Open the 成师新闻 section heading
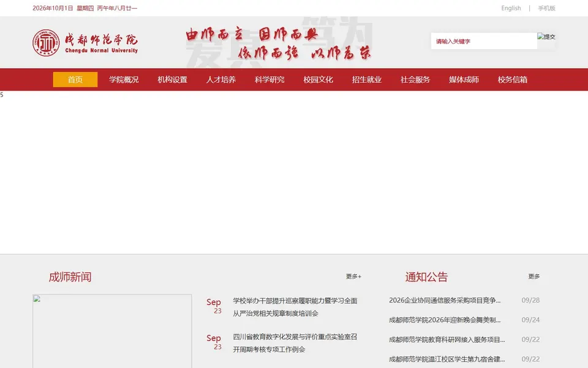 (x=70, y=277)
